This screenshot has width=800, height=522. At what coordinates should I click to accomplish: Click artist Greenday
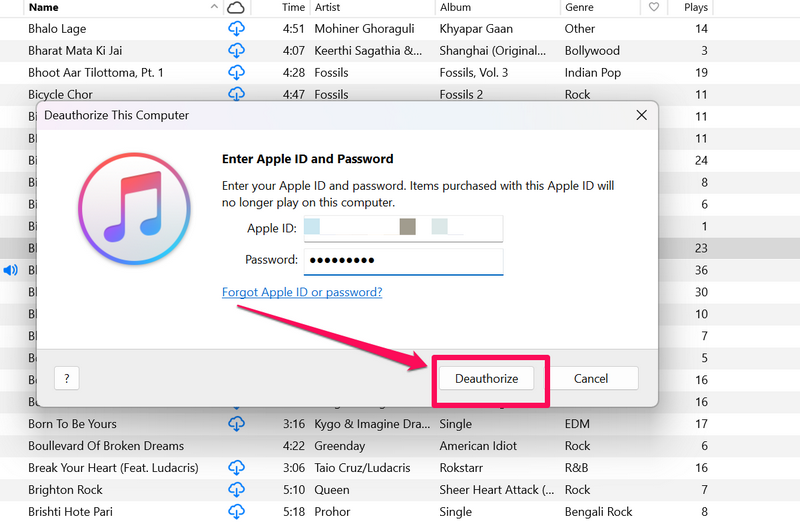tap(339, 445)
